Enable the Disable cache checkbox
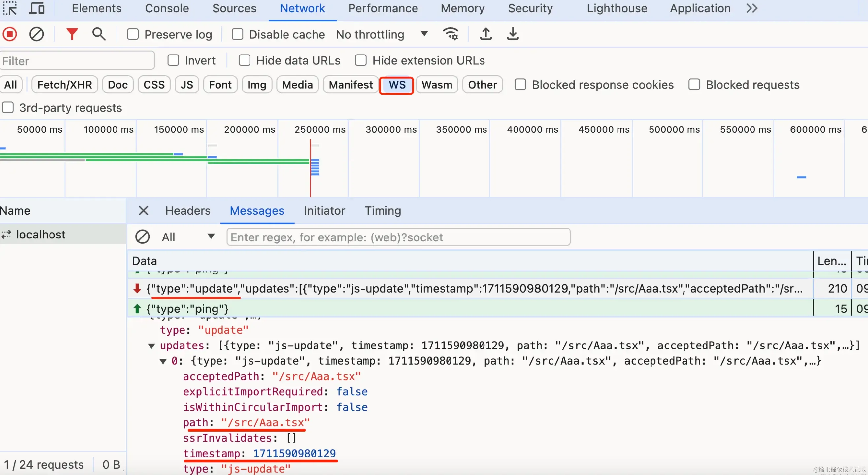Viewport: 868px width, 475px height. pos(237,34)
